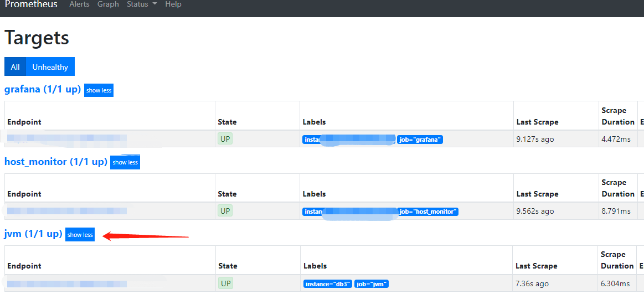Click the UP state in jvm row
The image size is (644, 294).
(225, 283)
